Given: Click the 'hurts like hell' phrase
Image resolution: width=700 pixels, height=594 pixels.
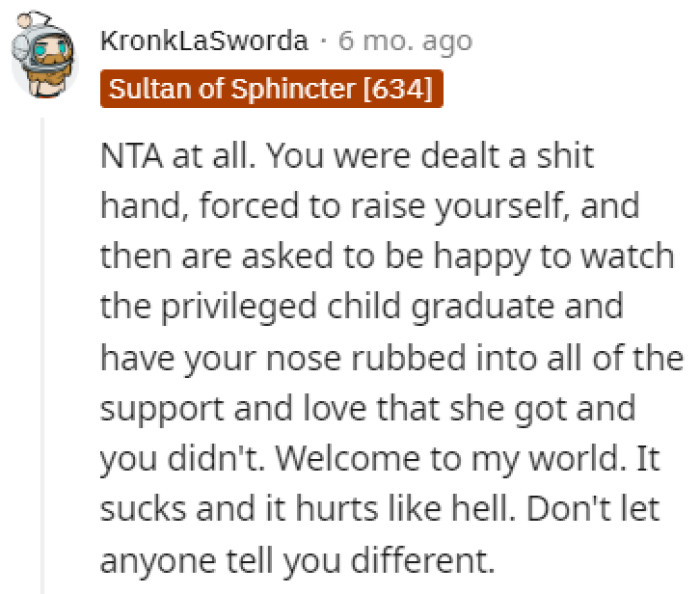Looking at the screenshot, I should (x=376, y=507).
